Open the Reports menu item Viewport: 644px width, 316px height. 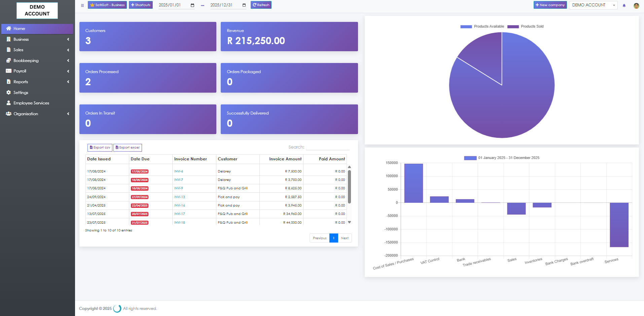tap(37, 82)
